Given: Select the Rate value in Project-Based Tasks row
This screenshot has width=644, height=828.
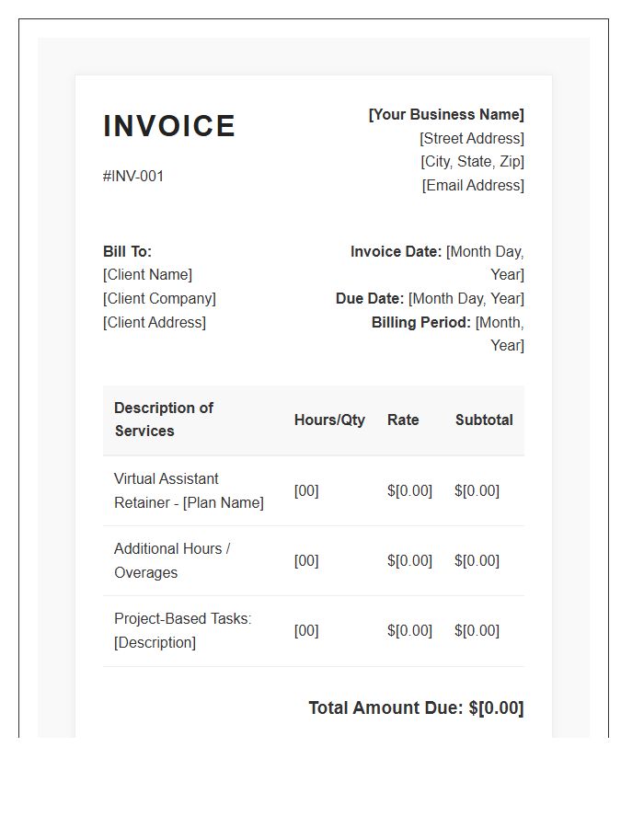Looking at the screenshot, I should coord(409,631).
